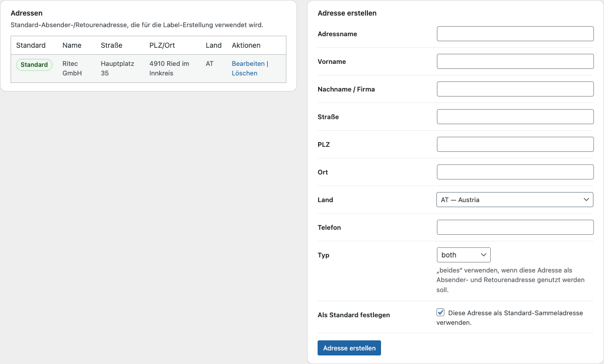Select AT — Austria in the country selector

[514, 199]
